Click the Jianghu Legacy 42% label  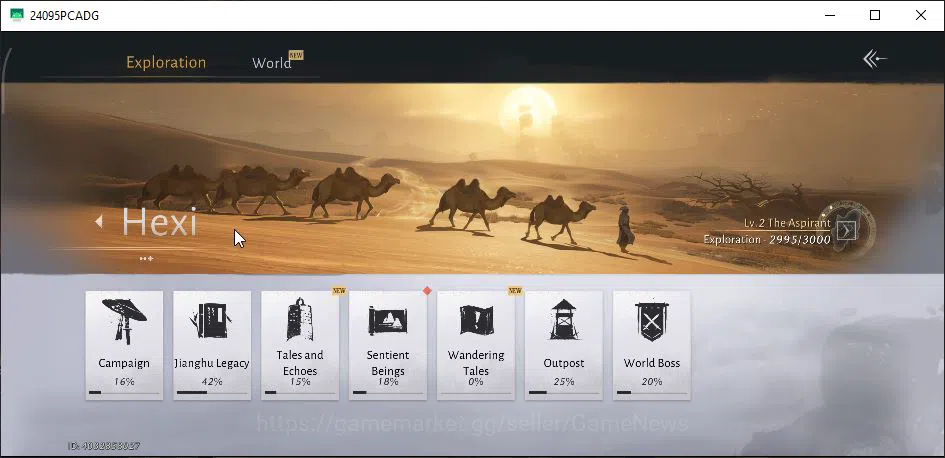tap(212, 381)
